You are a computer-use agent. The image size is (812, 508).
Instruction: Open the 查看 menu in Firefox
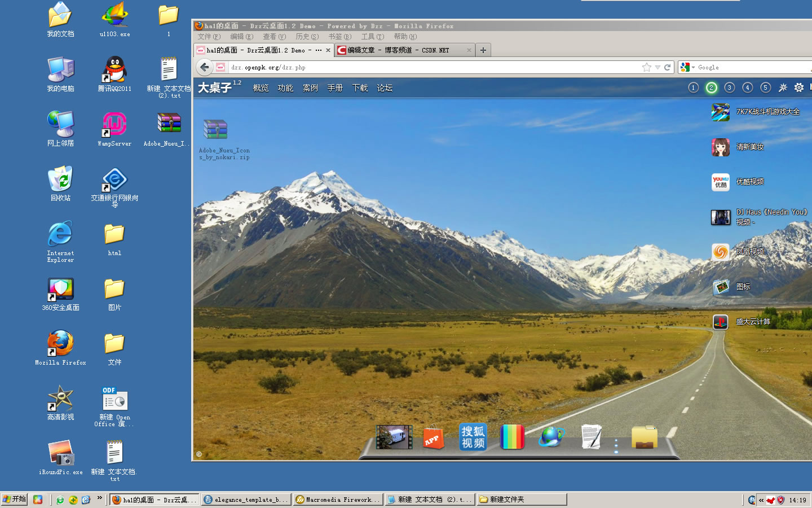point(275,37)
